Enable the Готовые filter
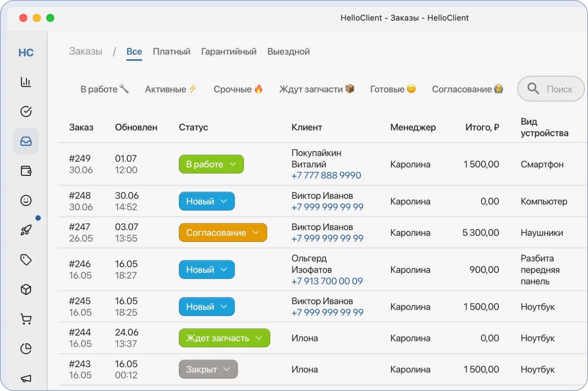Screen dimensions: 588x391 tap(392, 89)
